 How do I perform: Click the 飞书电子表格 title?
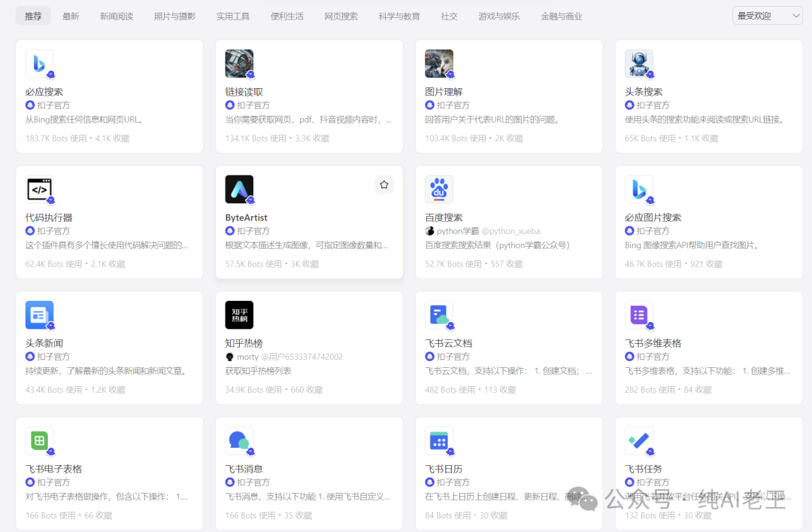pyautogui.click(x=54, y=469)
